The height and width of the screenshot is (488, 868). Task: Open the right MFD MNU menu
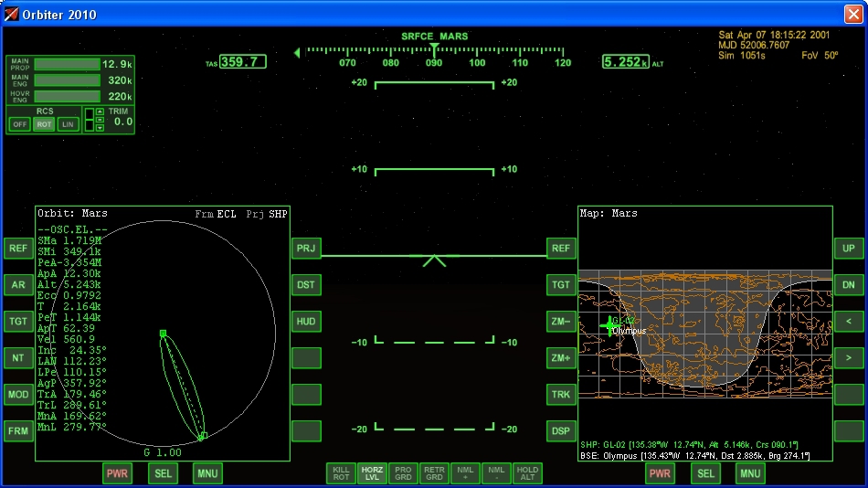[x=750, y=473]
